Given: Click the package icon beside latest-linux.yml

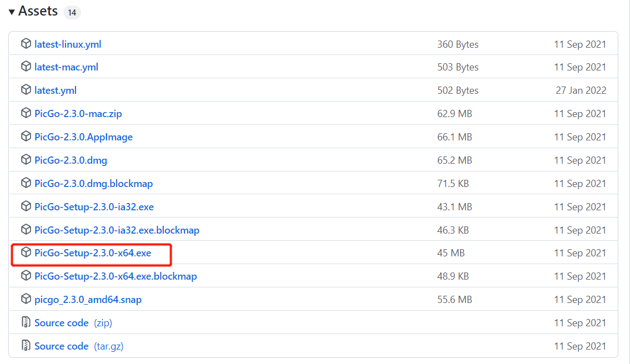Looking at the screenshot, I should pyautogui.click(x=26, y=43).
